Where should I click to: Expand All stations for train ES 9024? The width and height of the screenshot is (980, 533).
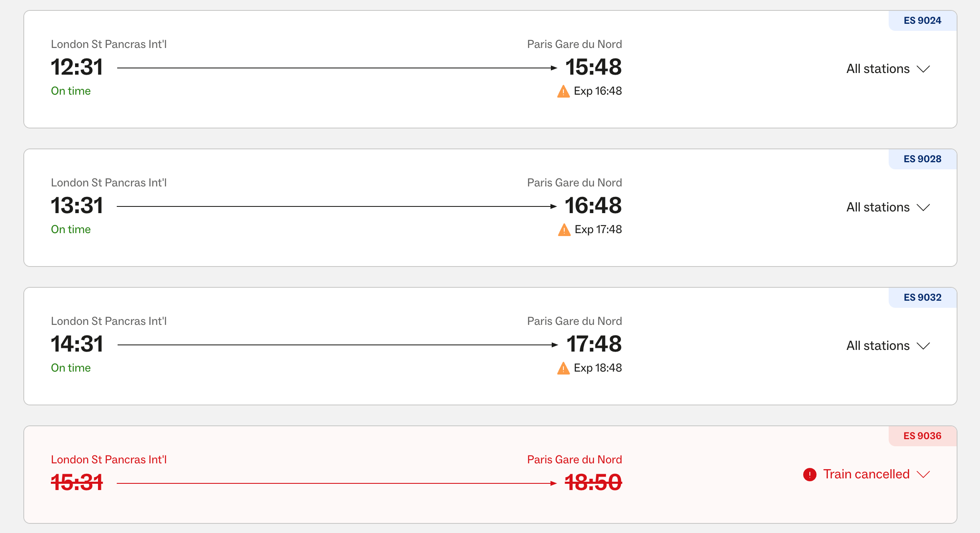click(888, 69)
